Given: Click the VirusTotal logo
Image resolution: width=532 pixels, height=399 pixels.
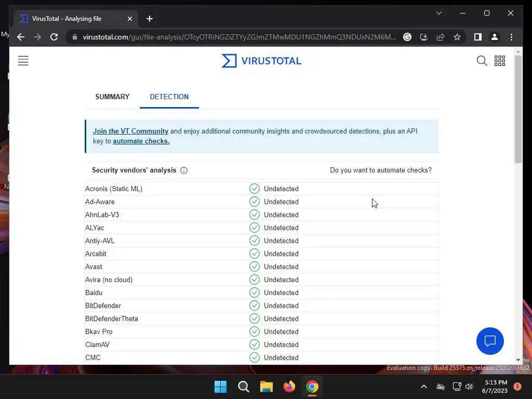Looking at the screenshot, I should coord(261,61).
